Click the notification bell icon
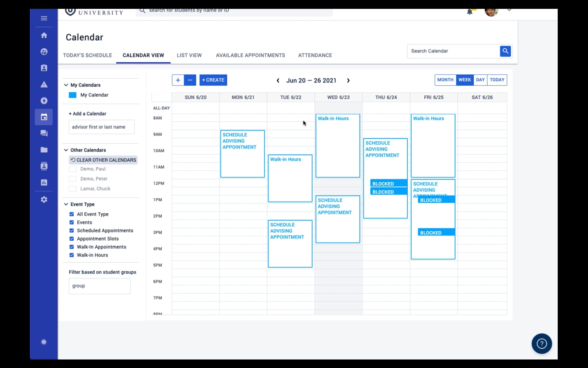The width and height of the screenshot is (588, 368). [x=470, y=11]
